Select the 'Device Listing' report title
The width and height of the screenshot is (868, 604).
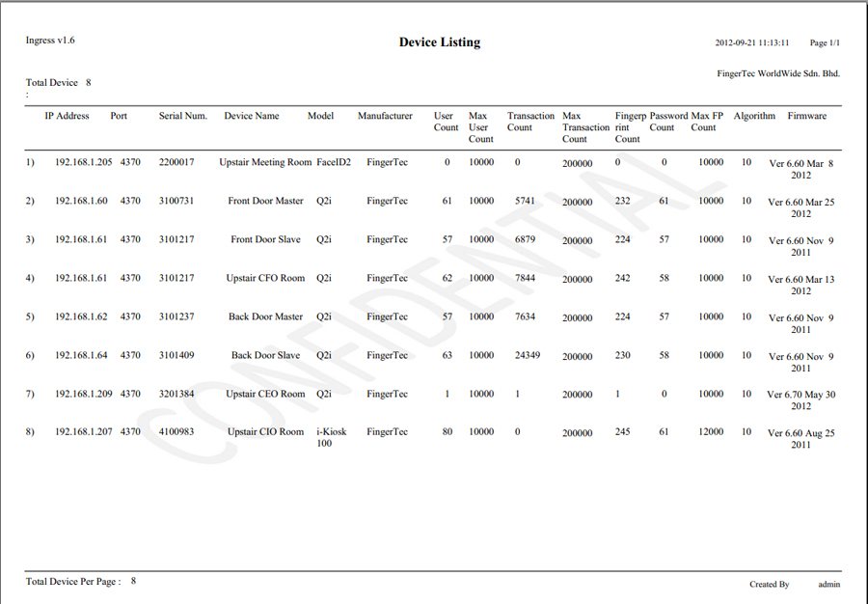440,42
